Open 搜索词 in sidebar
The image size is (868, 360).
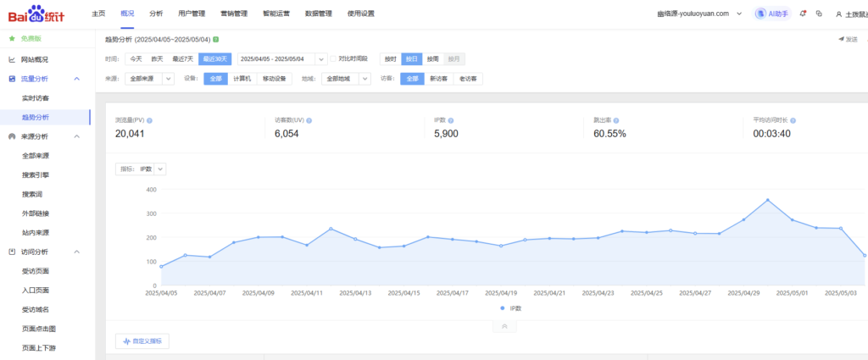32,194
